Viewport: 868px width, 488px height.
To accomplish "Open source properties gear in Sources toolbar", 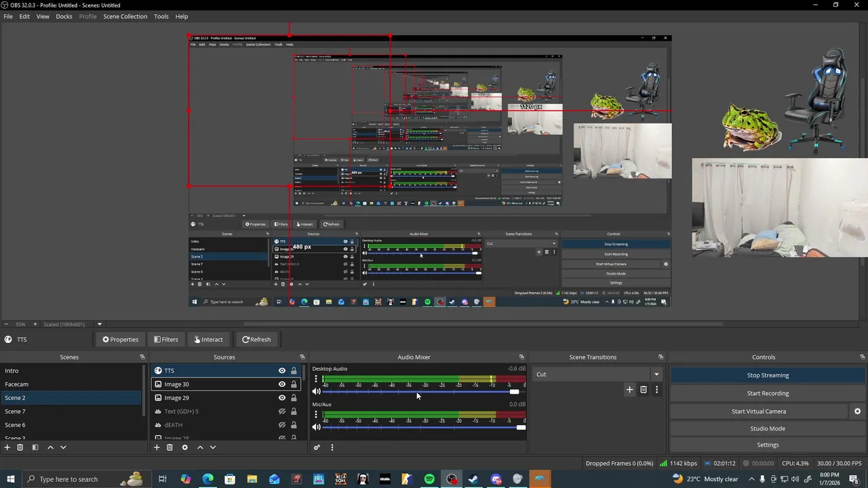I will 184,447.
